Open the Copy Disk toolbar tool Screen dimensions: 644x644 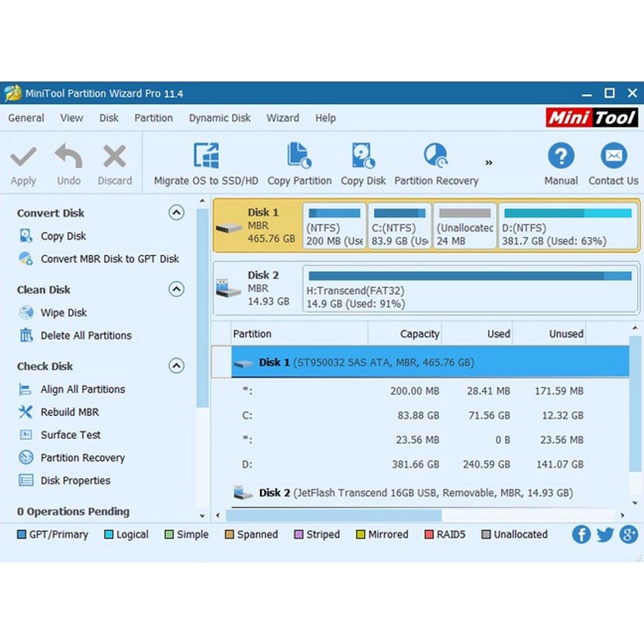click(363, 164)
